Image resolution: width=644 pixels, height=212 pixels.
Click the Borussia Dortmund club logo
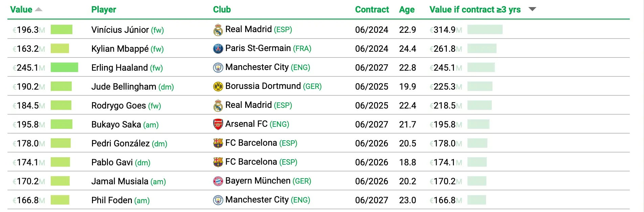point(218,87)
